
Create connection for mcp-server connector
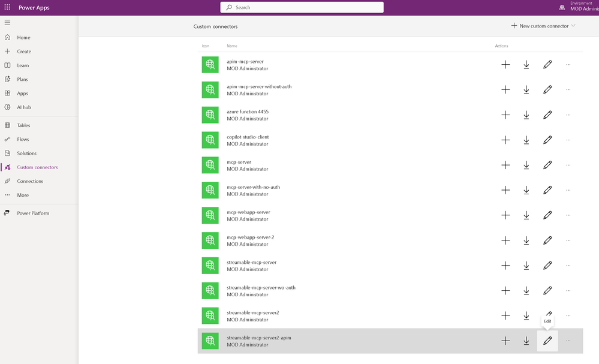tap(505, 165)
